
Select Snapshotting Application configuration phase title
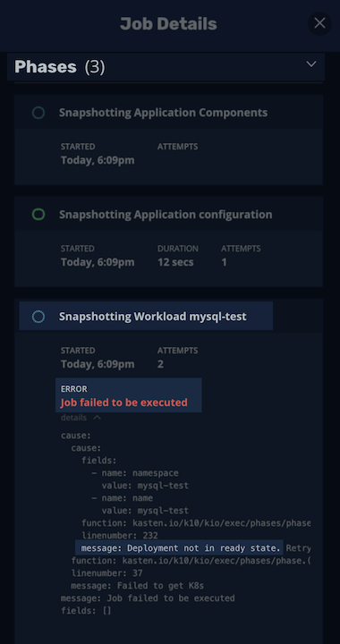(x=166, y=215)
